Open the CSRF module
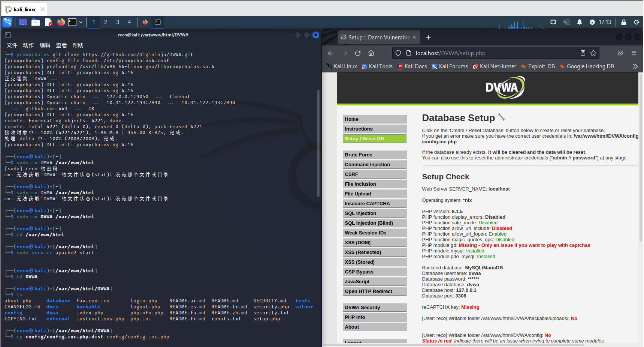The height and width of the screenshot is (347, 644). [x=375, y=174]
